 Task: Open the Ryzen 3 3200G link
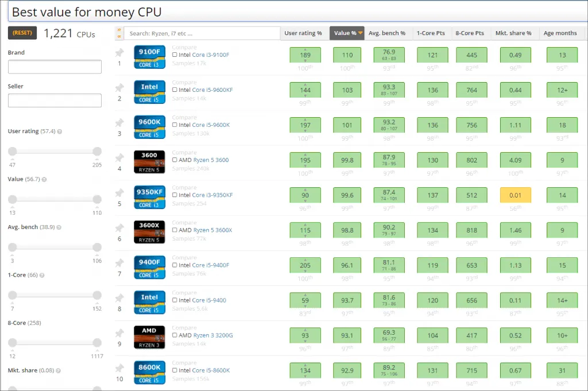tap(213, 335)
